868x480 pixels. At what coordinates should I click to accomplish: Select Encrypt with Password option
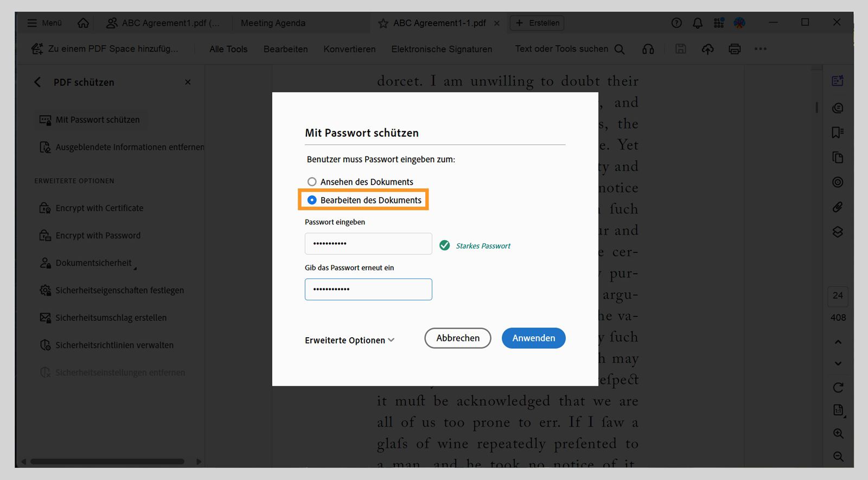click(90, 235)
